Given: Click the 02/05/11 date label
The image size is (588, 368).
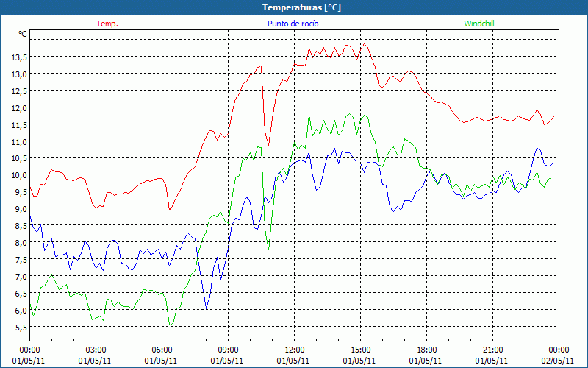Looking at the screenshot, I should (558, 361).
